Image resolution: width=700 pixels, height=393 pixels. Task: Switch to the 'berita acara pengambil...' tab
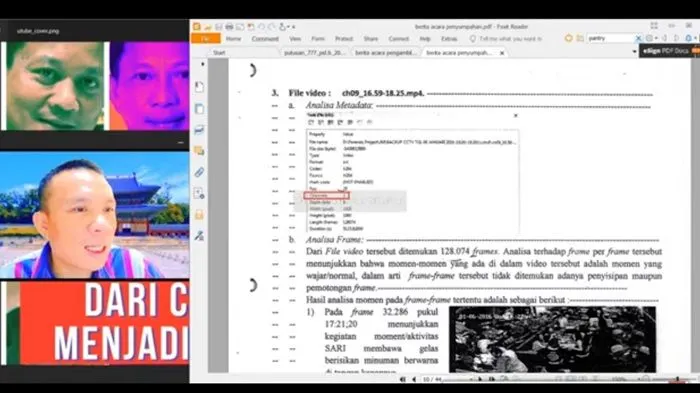click(386, 53)
